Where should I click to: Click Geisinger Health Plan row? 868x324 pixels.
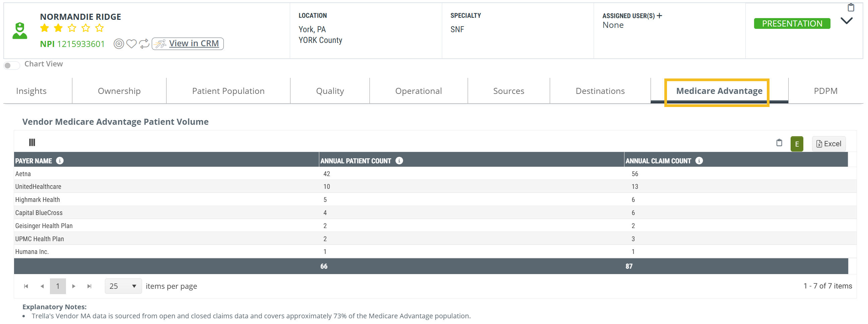(x=435, y=226)
